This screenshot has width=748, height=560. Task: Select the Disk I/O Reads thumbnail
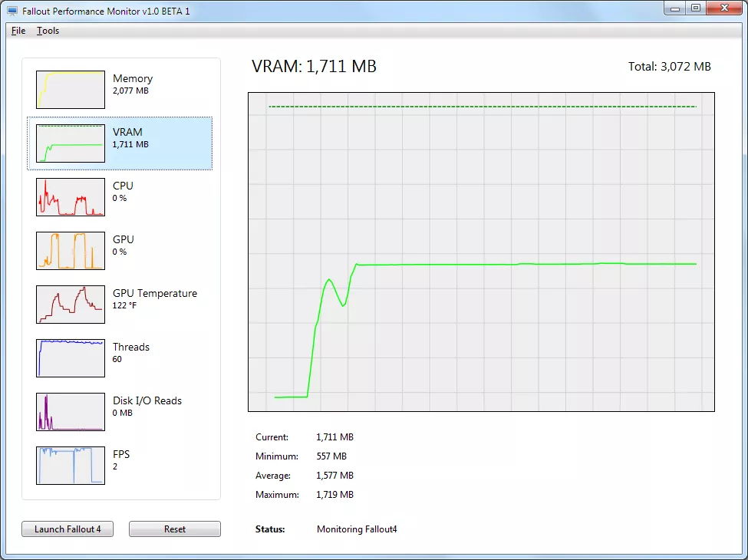[71, 412]
